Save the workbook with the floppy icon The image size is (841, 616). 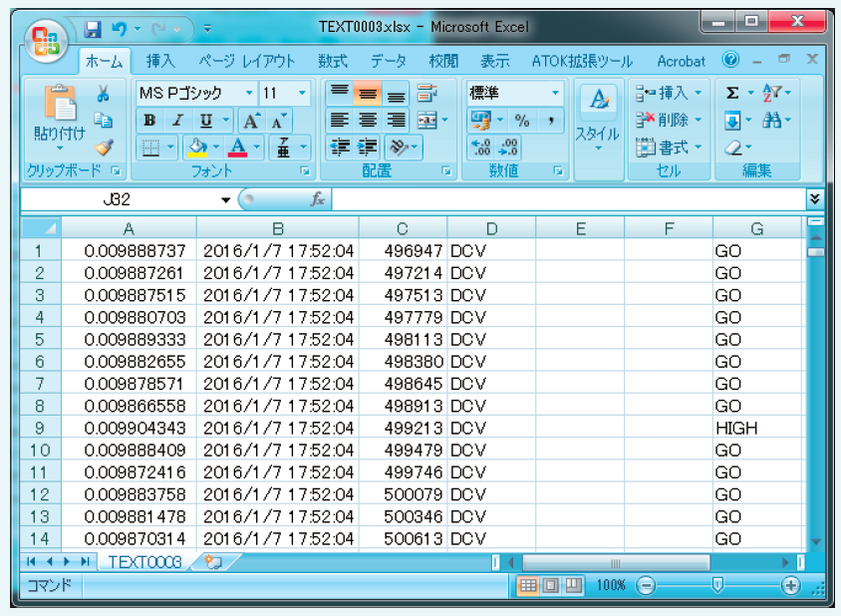[93, 29]
